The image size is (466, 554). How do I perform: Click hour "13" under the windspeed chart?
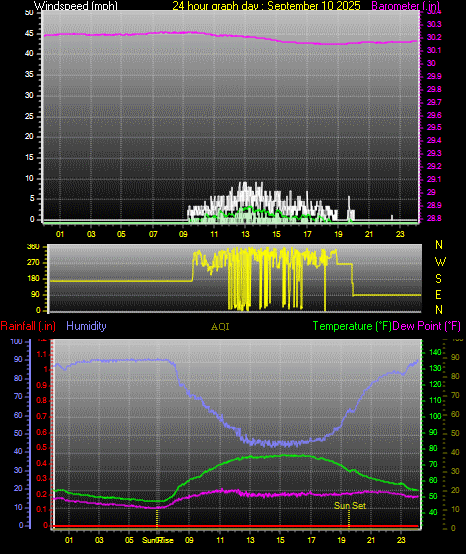[x=245, y=234]
